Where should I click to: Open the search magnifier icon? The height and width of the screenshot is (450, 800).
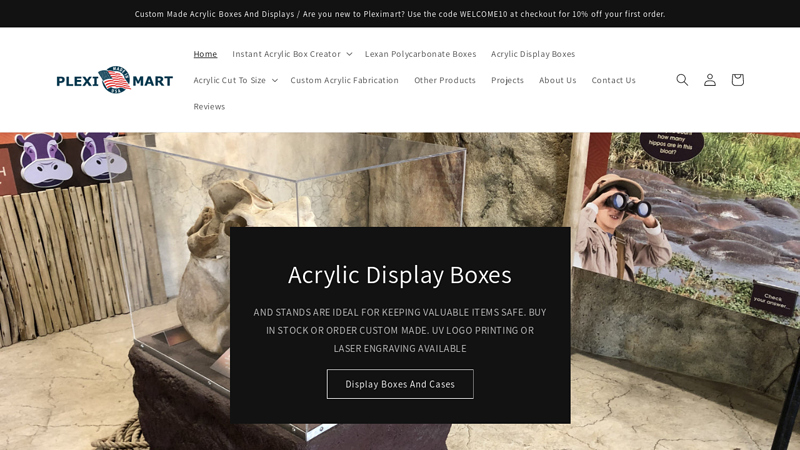pyautogui.click(x=682, y=80)
